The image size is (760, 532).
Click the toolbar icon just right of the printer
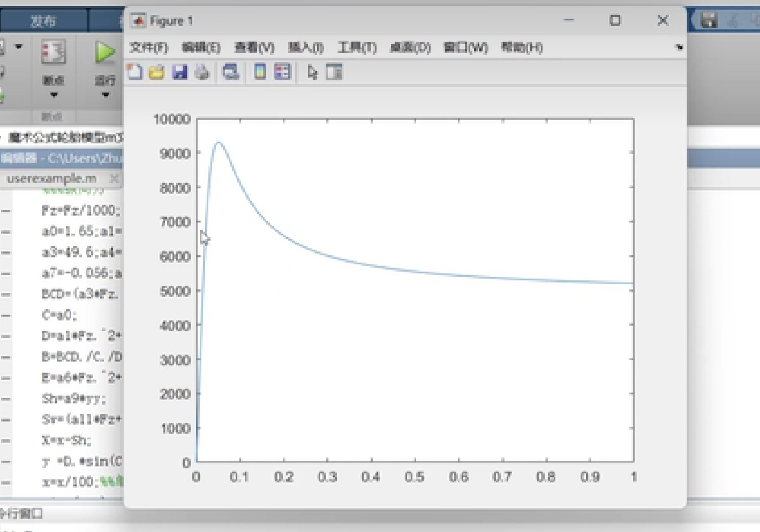[231, 72]
